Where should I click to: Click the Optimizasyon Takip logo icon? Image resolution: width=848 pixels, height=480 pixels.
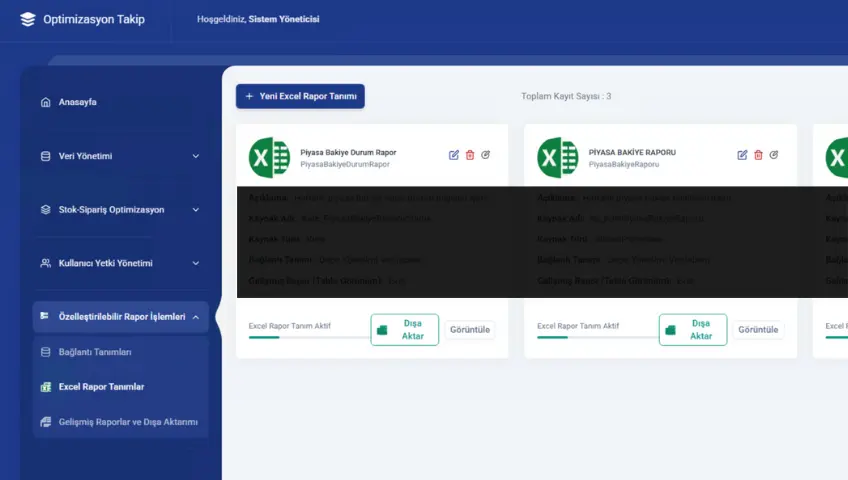click(x=27, y=19)
